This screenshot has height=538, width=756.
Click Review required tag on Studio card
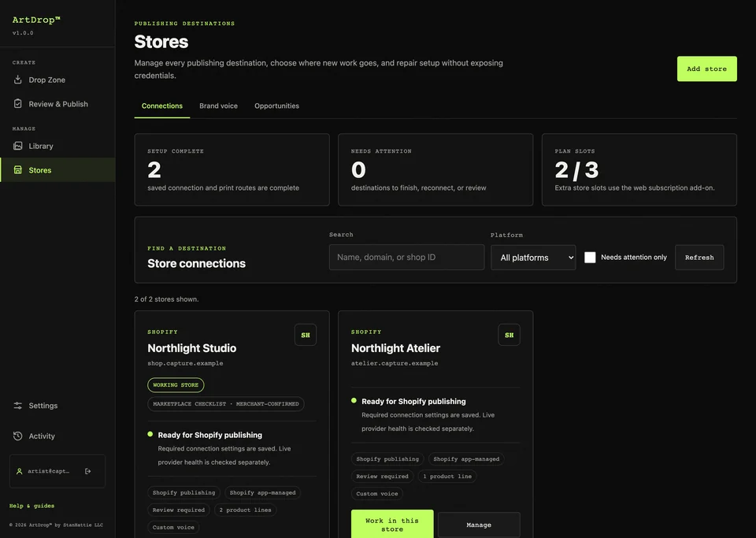pos(179,510)
